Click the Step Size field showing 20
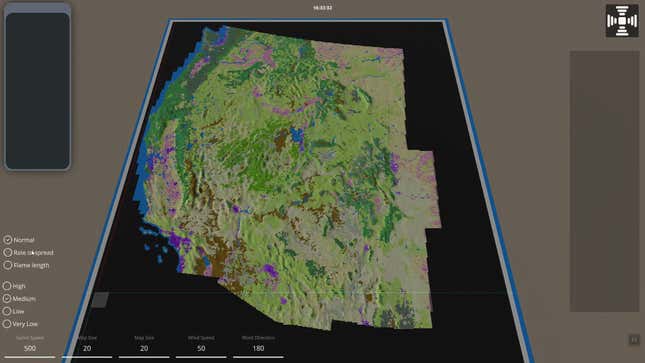The height and width of the screenshot is (363, 645). click(x=144, y=348)
